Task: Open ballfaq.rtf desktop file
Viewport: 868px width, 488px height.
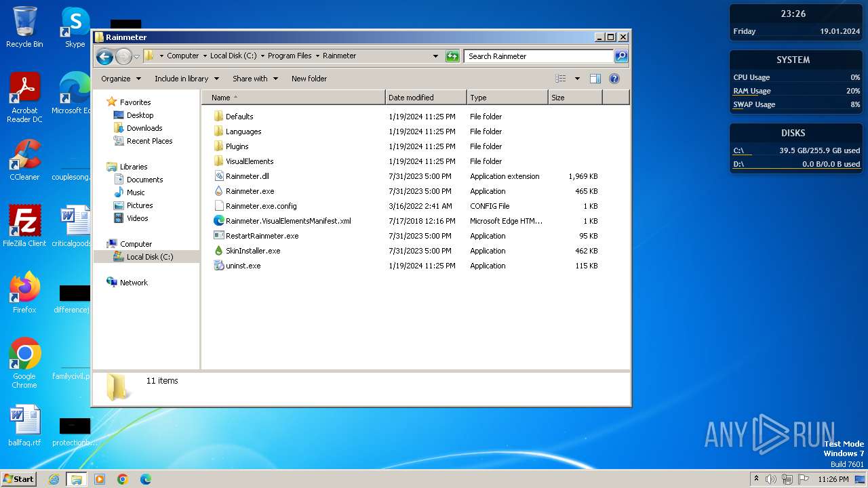Action: point(24,426)
